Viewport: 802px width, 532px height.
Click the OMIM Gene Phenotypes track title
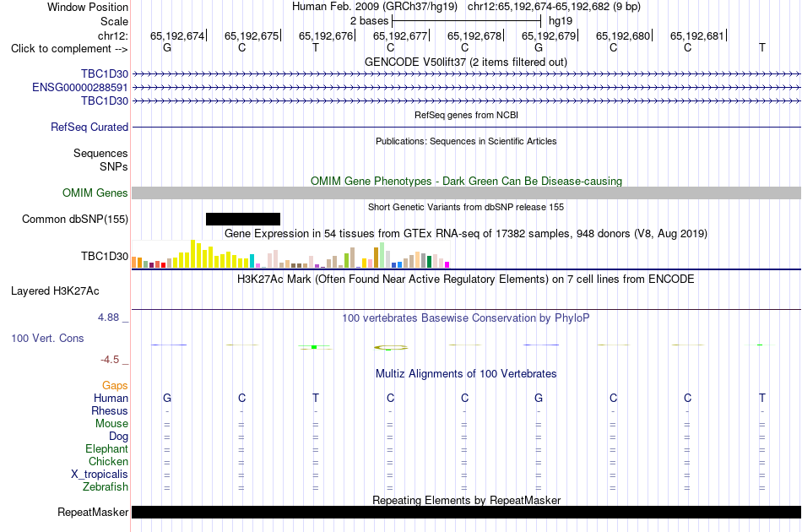(466, 181)
